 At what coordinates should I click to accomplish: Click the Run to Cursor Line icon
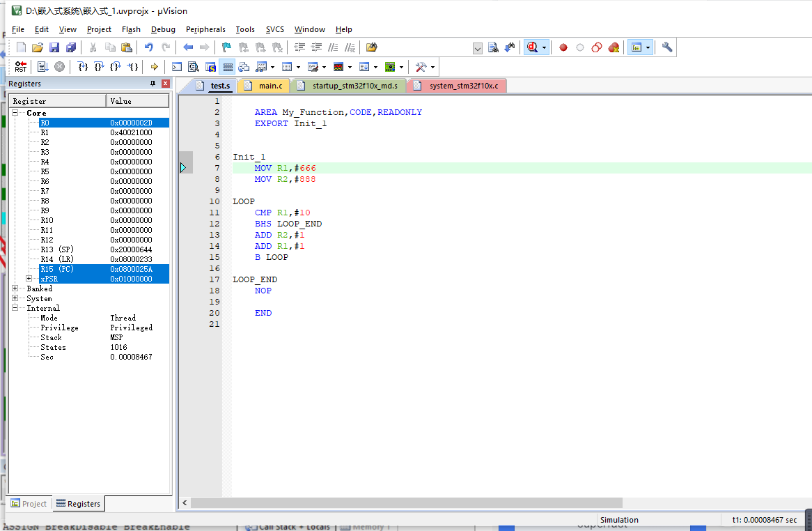tap(133, 67)
